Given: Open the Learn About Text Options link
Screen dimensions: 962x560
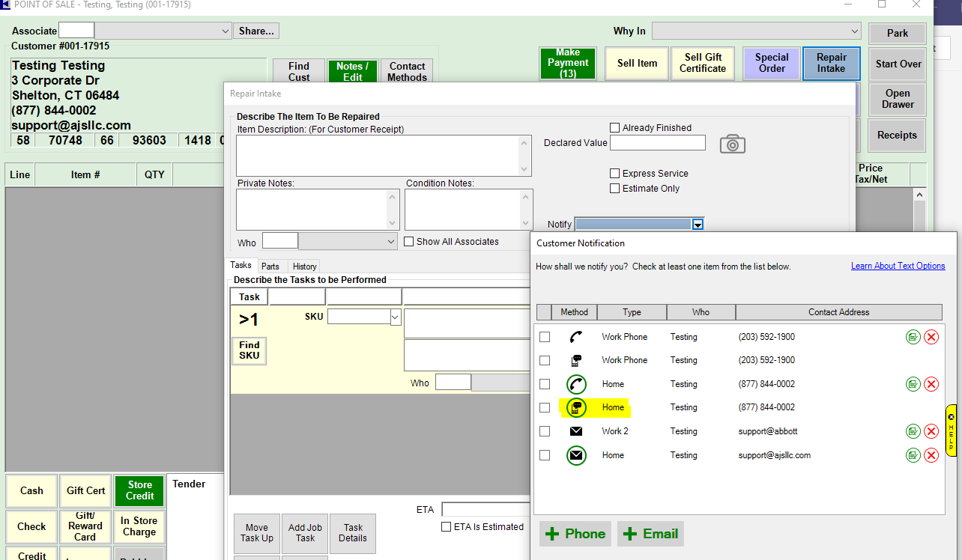Looking at the screenshot, I should [898, 266].
